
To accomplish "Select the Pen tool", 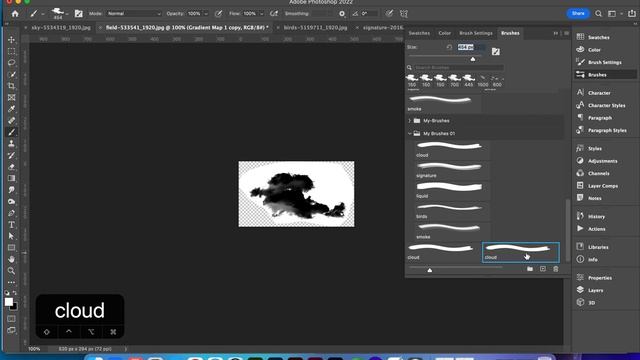I will pos(11,213).
